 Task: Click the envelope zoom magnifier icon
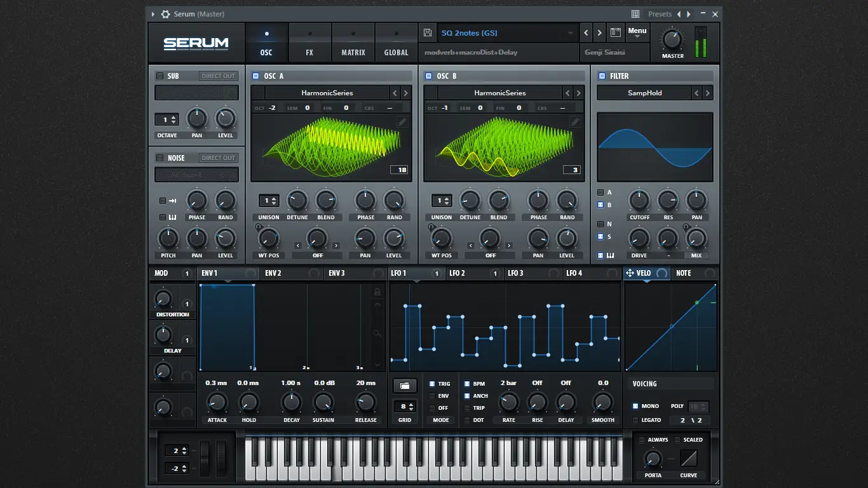click(x=377, y=333)
